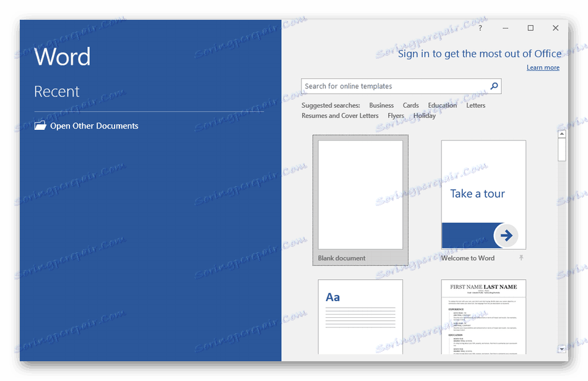Click the scrollbar down arrow

pos(561,349)
